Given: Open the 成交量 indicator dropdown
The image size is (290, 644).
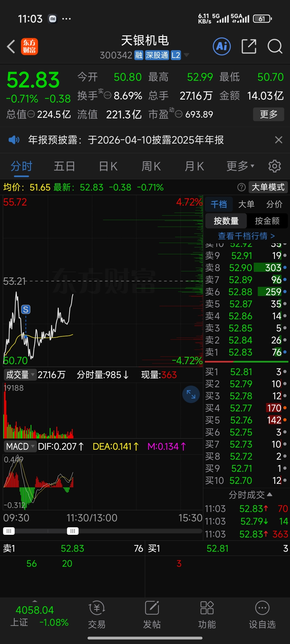Looking at the screenshot, I should pyautogui.click(x=20, y=375).
